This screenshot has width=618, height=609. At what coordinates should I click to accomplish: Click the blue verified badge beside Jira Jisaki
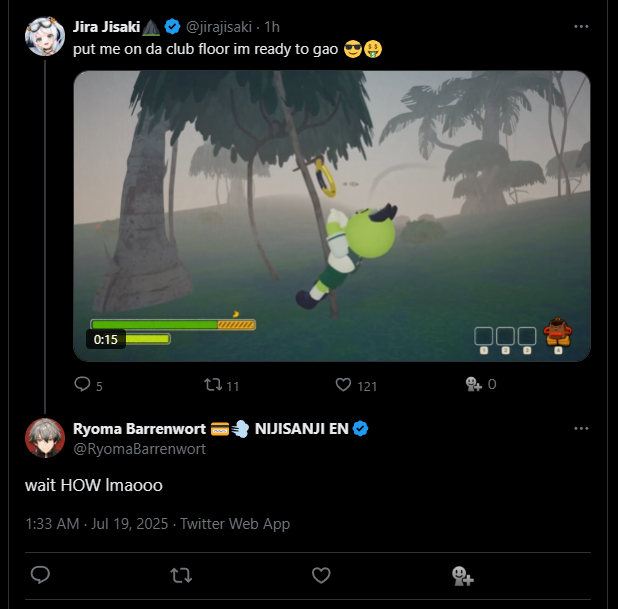tap(172, 27)
